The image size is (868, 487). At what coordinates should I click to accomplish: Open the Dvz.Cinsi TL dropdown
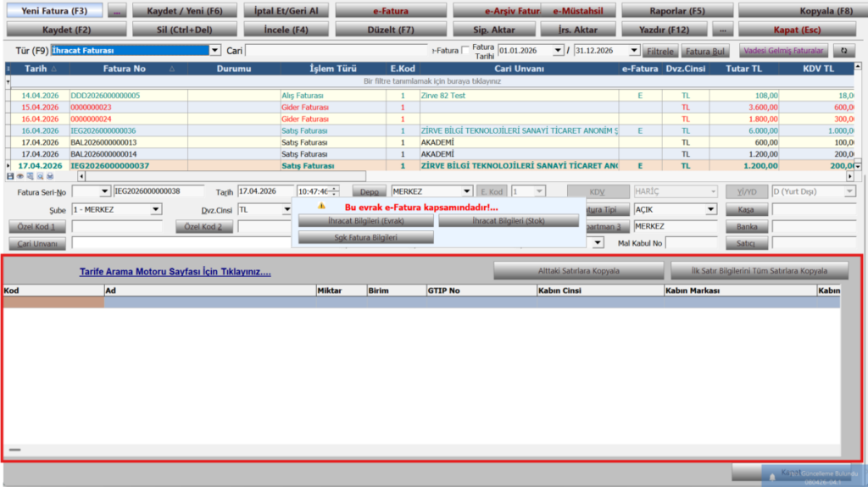tap(287, 210)
